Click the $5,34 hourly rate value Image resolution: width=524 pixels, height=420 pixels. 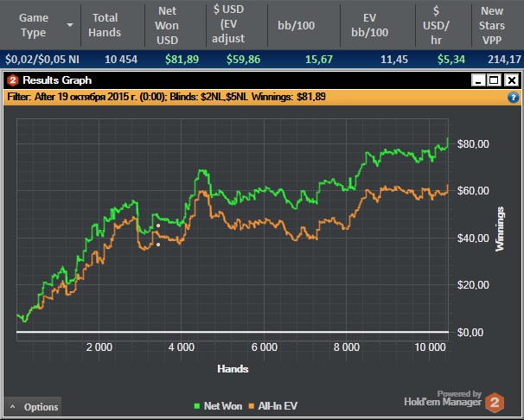pyautogui.click(x=451, y=60)
